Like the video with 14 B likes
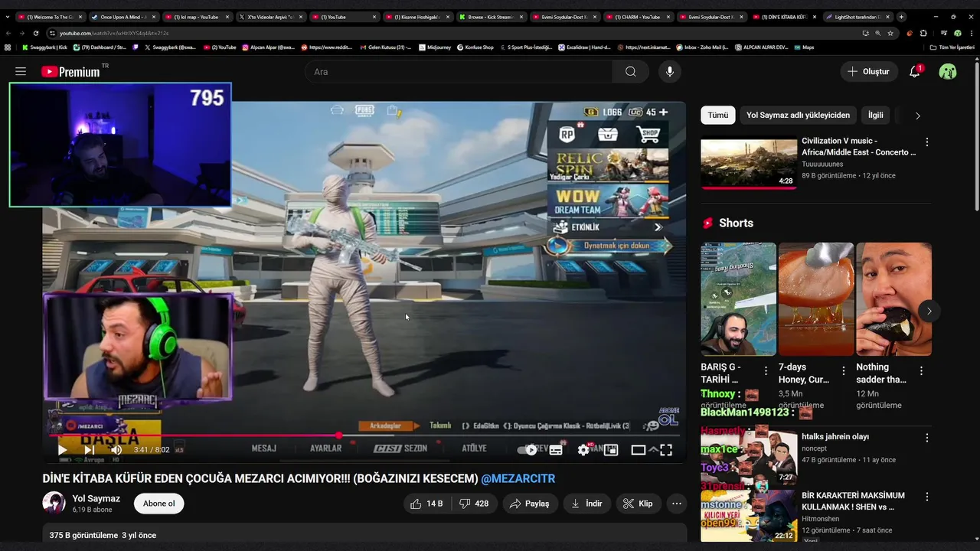980x551 pixels. coord(426,504)
